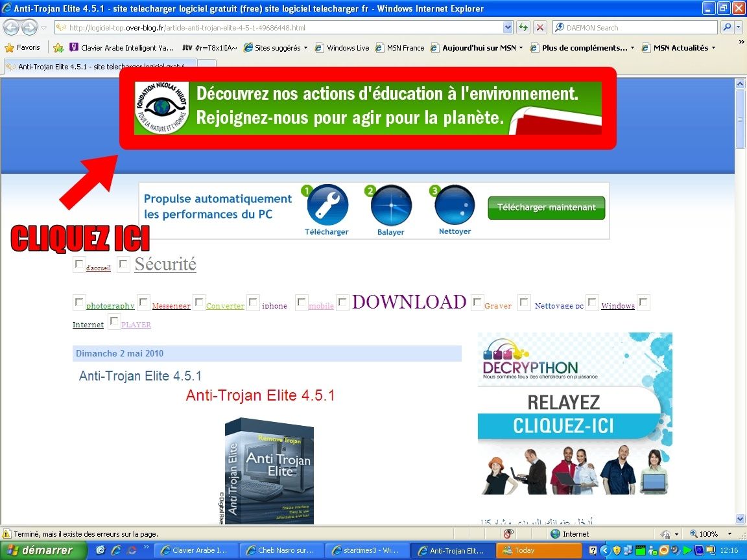Click the Decrypthon Relayez ad image

(x=575, y=414)
